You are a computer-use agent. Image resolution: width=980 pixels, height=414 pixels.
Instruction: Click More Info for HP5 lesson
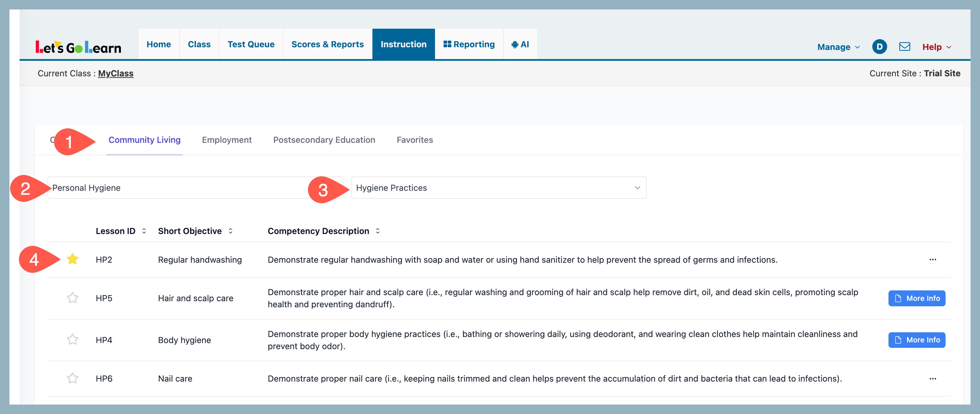[917, 298]
